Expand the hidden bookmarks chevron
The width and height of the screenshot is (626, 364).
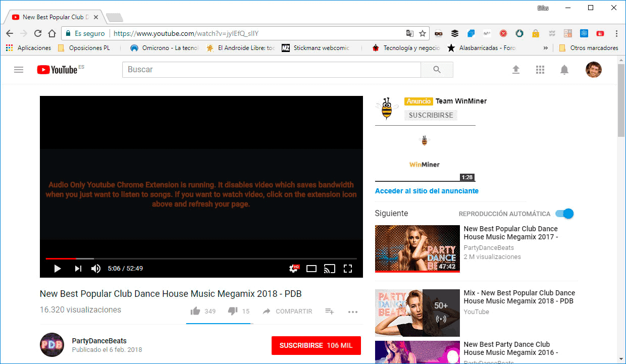545,48
